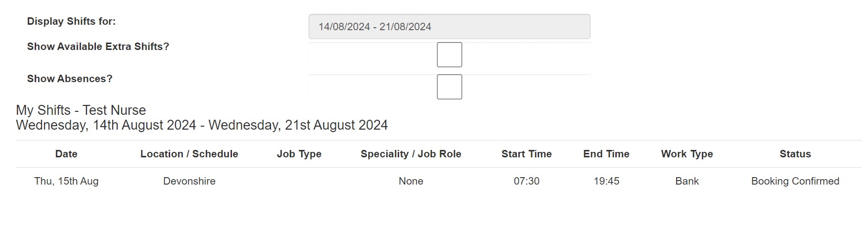
Task: Select the Start Time column header
Action: (527, 154)
